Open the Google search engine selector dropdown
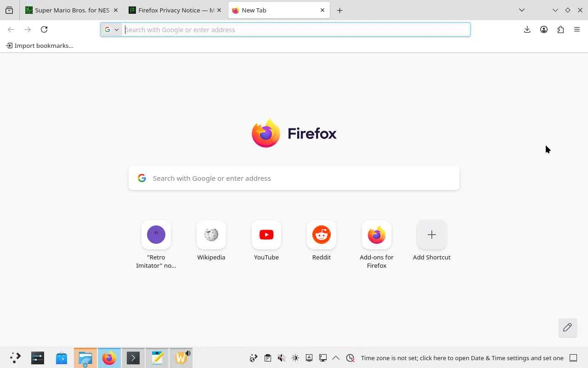 112,29
